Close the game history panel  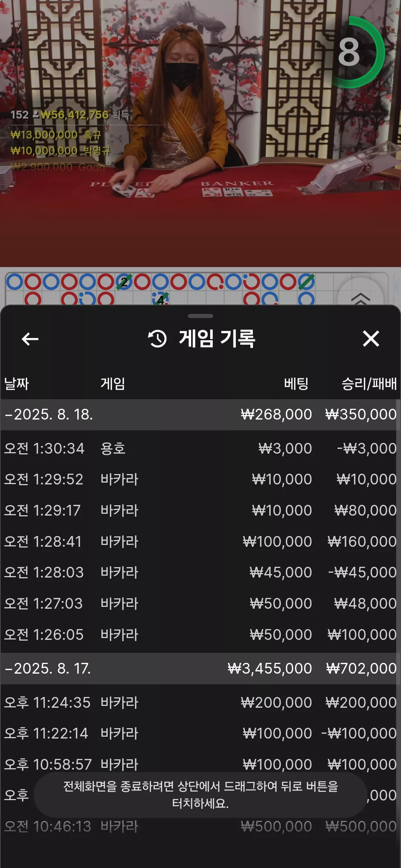click(371, 339)
